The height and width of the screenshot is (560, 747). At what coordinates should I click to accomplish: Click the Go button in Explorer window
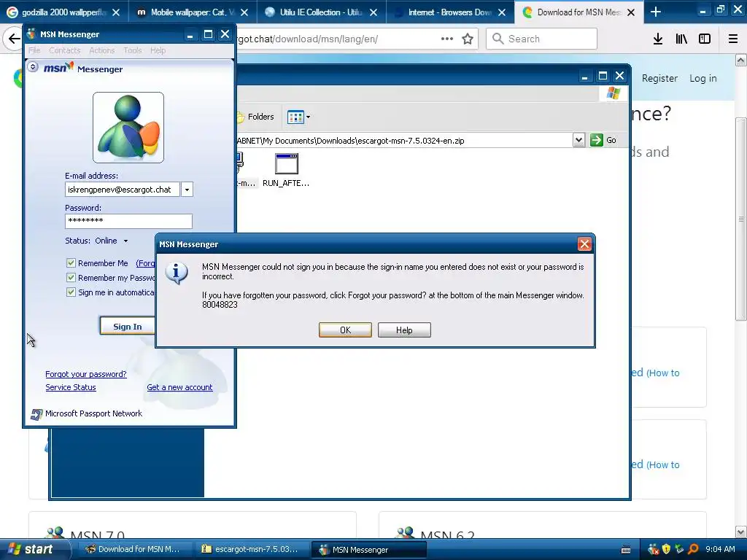pyautogui.click(x=603, y=140)
